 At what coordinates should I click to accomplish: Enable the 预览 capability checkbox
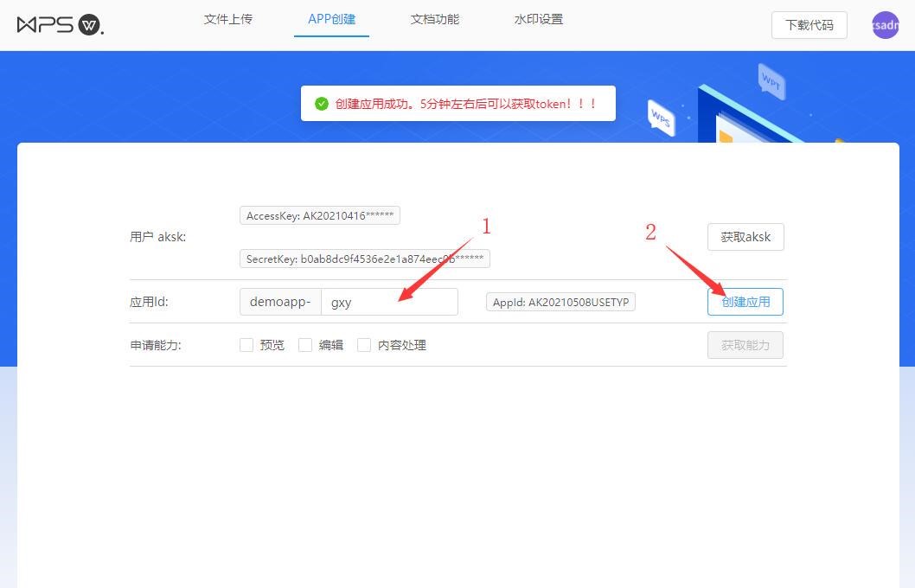point(246,345)
